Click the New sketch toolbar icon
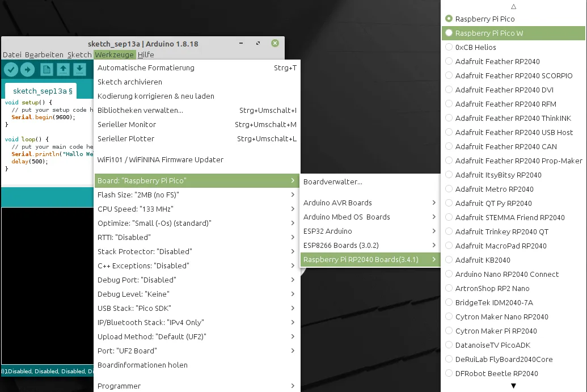The height and width of the screenshot is (392, 587). tap(47, 70)
